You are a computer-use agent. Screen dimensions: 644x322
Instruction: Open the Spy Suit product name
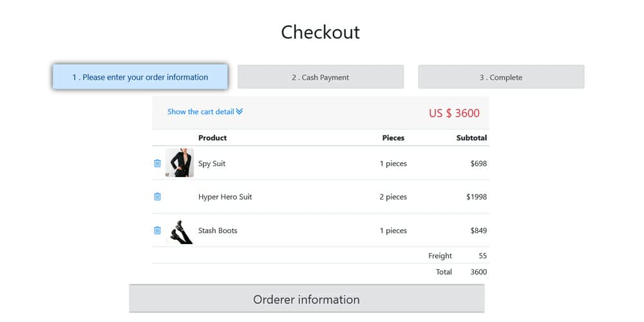click(212, 164)
